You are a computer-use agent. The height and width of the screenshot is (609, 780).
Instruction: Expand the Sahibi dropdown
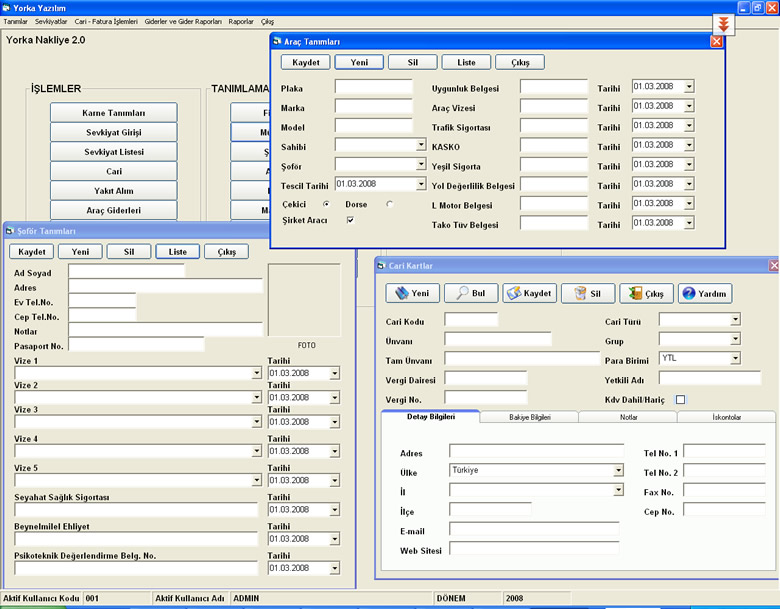[421, 145]
